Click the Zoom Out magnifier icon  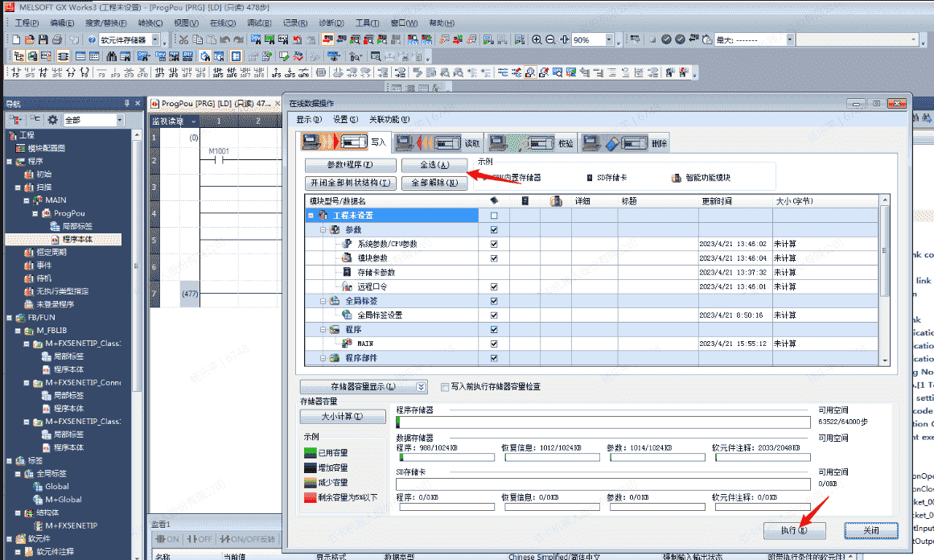[x=550, y=39]
